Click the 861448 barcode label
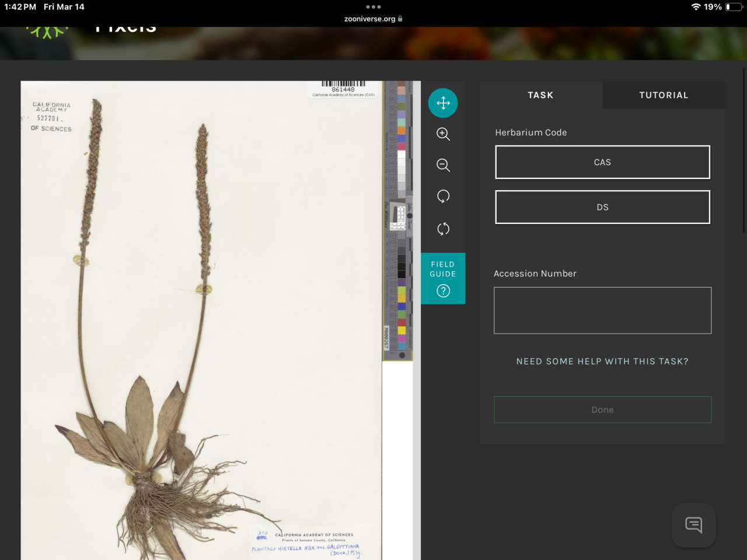Viewport: 747px width, 560px height. tap(343, 89)
